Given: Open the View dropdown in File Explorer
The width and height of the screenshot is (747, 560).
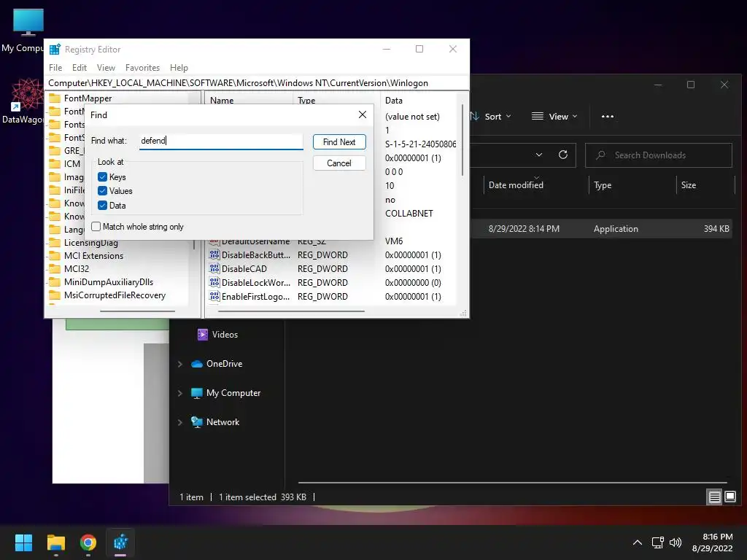Looking at the screenshot, I should pyautogui.click(x=554, y=116).
